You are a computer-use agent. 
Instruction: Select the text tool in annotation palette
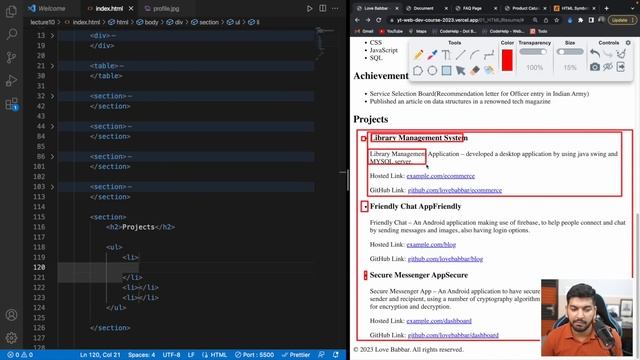(446, 55)
